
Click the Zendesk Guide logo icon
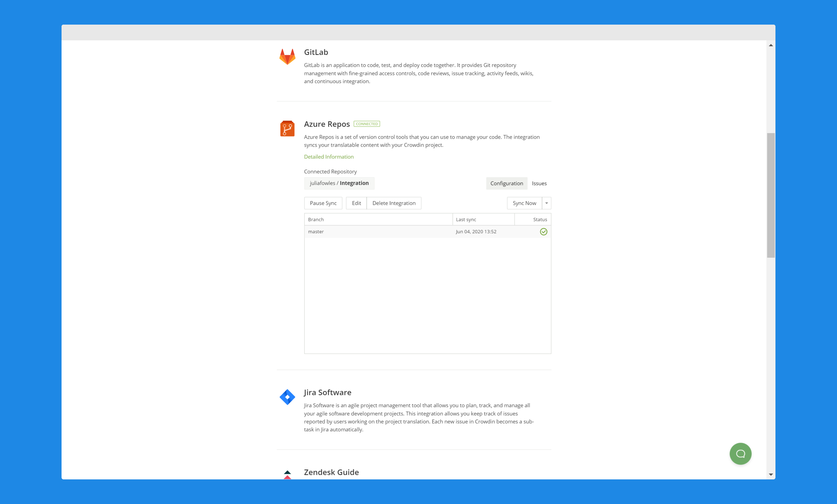tap(287, 474)
